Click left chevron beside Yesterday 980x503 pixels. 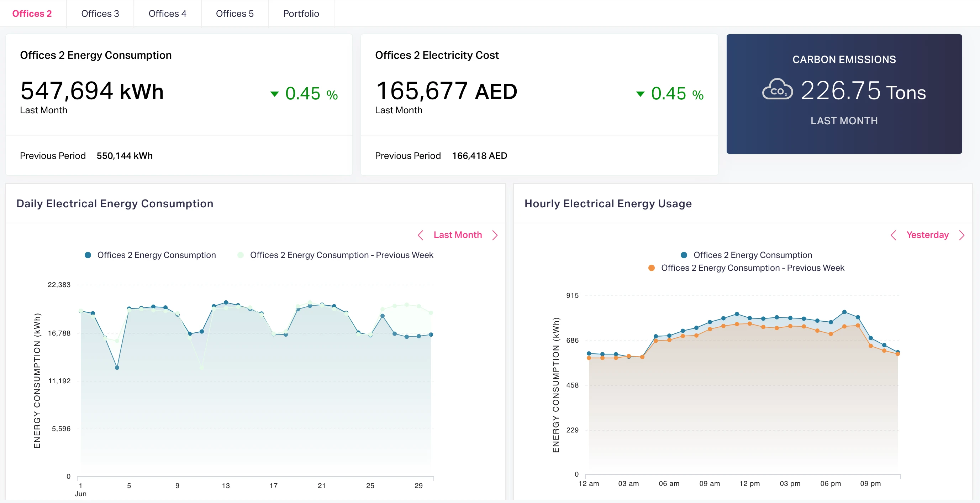point(893,235)
